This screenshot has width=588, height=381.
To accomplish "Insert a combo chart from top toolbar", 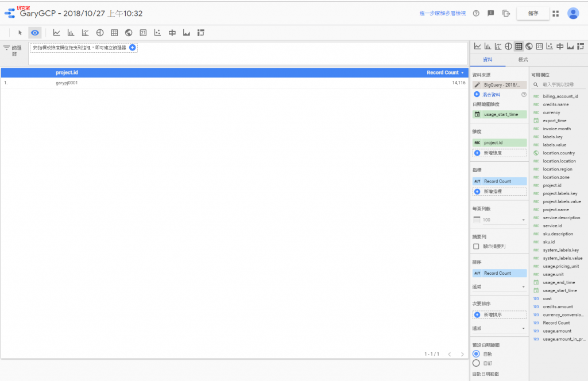I will [x=86, y=33].
